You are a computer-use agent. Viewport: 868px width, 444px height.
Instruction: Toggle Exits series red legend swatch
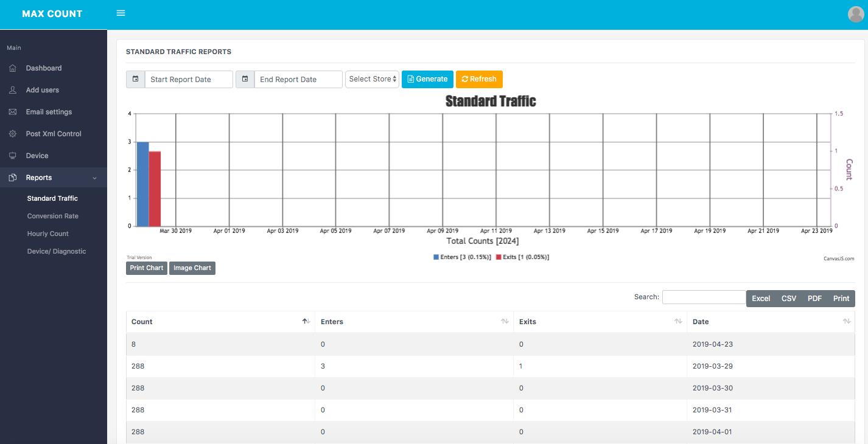coord(499,257)
